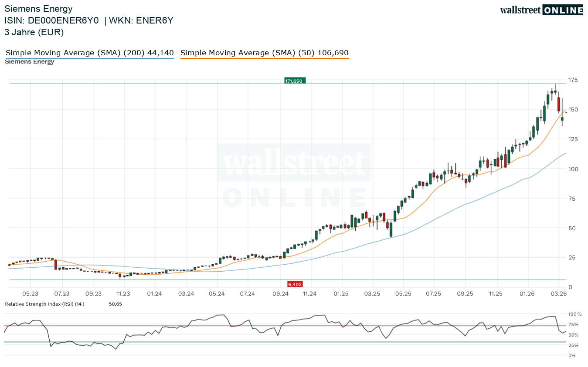The width and height of the screenshot is (588, 367).
Task: Select the 09.24 date on the time axis
Action: 281,294
